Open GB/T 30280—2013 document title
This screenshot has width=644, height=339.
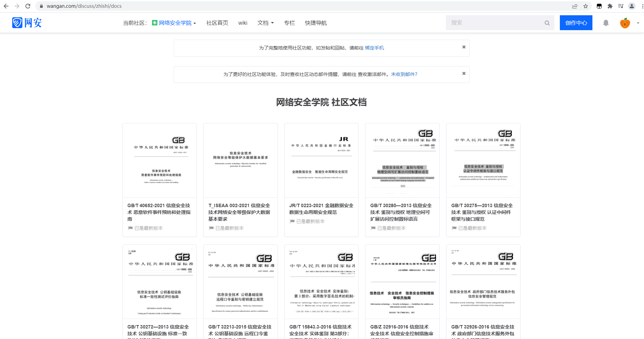pyautogui.click(x=401, y=212)
